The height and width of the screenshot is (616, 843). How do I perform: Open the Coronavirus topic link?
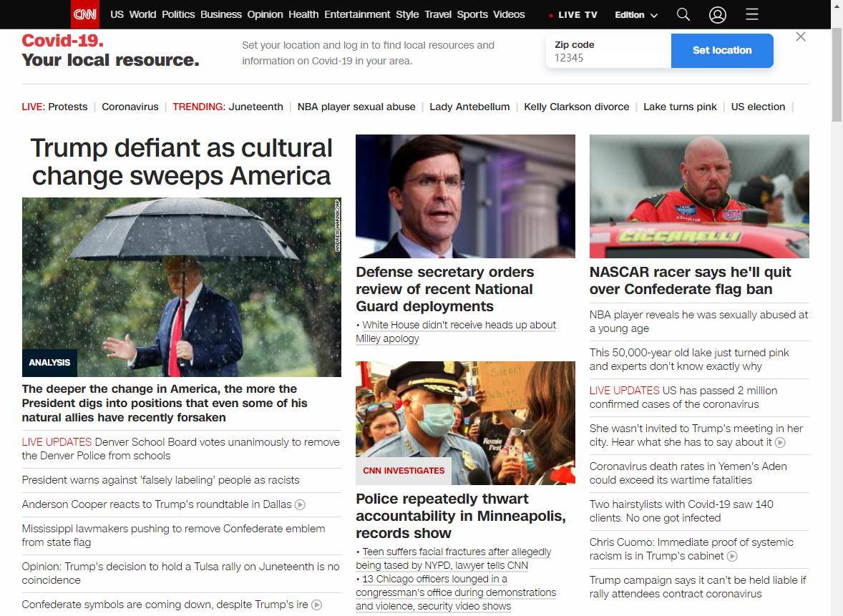click(x=130, y=107)
